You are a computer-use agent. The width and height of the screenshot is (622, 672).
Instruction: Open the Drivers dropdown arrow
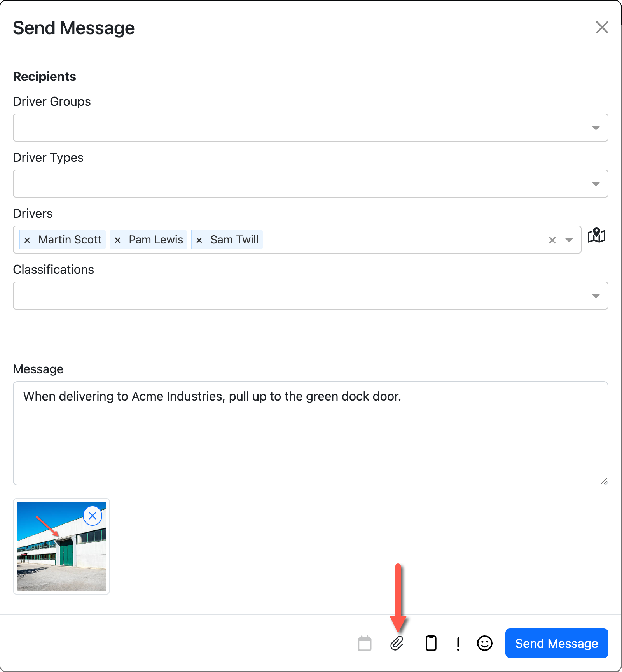coord(568,240)
